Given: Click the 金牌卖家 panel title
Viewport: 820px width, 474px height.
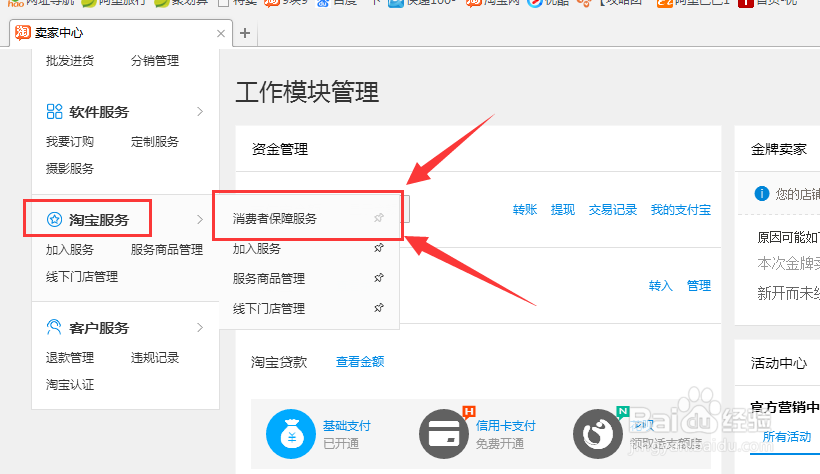Looking at the screenshot, I should coord(779,150).
